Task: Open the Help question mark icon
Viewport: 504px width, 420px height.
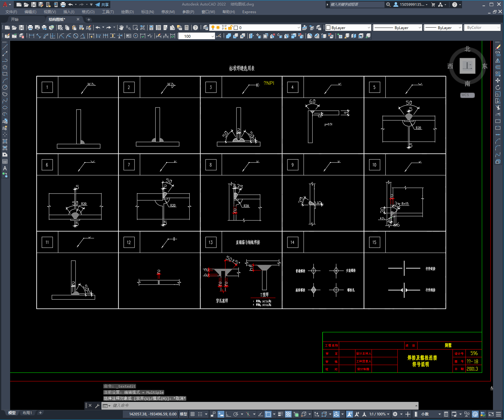Action: [195, 28]
